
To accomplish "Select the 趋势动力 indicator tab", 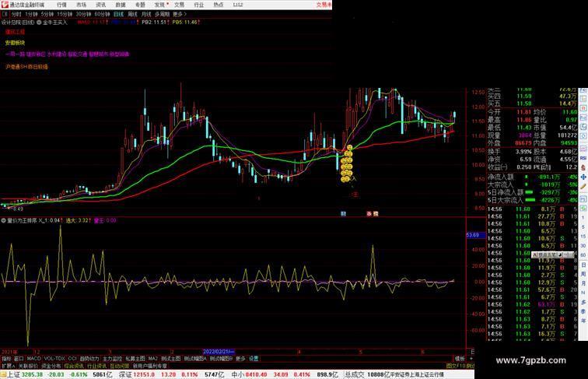I will [89, 359].
